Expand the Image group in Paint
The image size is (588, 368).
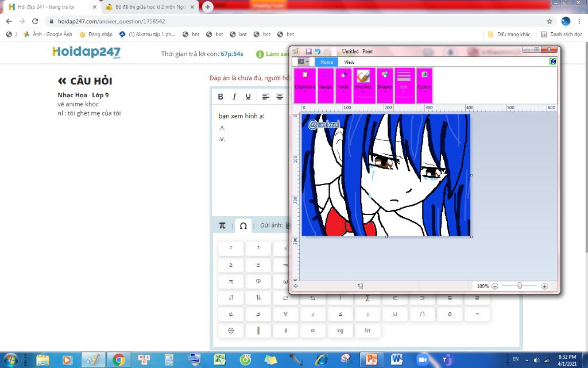(x=326, y=86)
